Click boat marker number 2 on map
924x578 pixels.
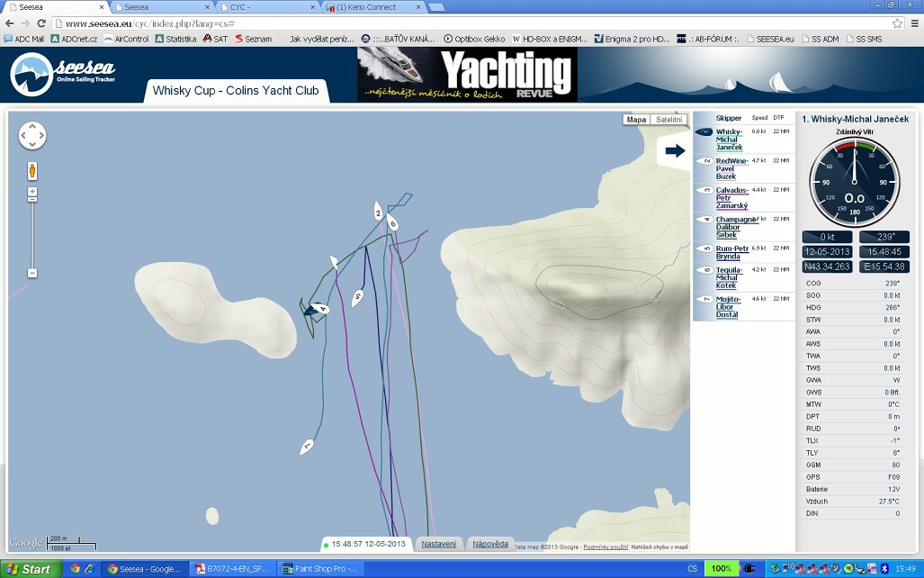click(x=379, y=212)
